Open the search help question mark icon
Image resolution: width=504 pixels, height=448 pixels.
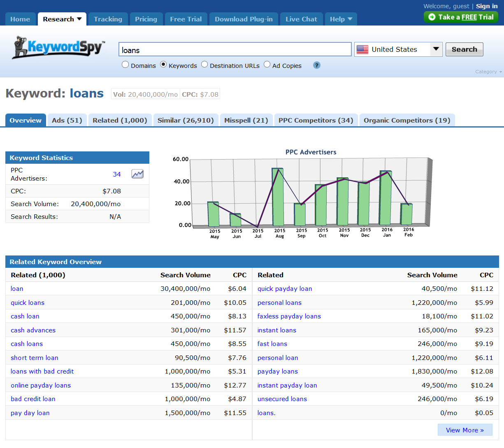[316, 65]
